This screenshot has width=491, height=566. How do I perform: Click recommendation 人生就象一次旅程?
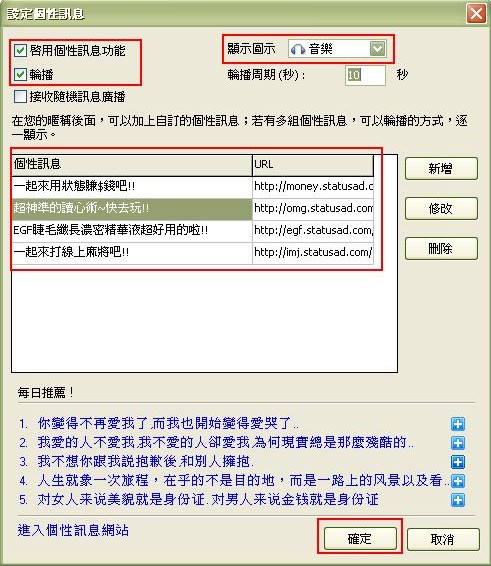(x=243, y=480)
